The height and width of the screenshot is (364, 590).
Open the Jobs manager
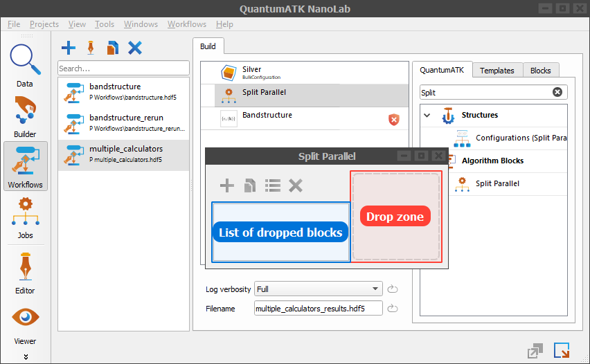pos(25,218)
